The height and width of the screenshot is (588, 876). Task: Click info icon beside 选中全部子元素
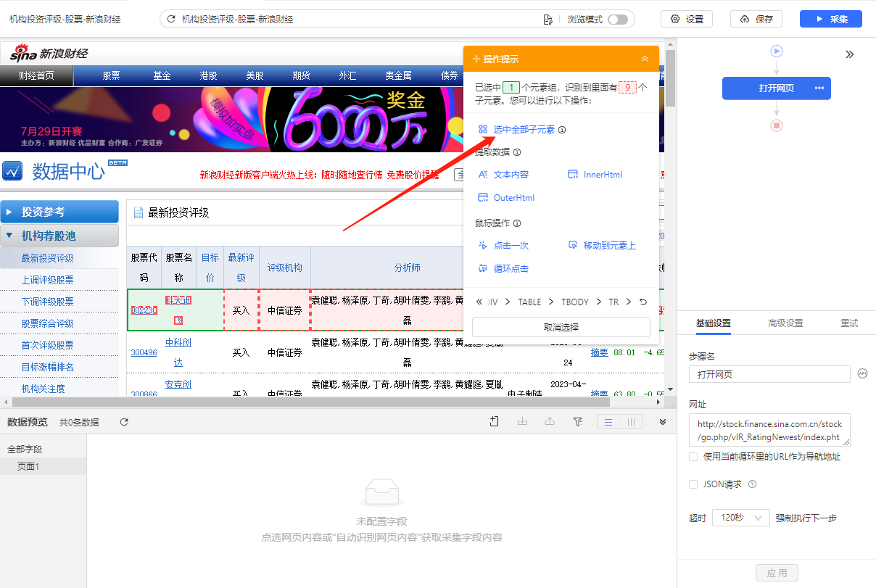pyautogui.click(x=562, y=130)
